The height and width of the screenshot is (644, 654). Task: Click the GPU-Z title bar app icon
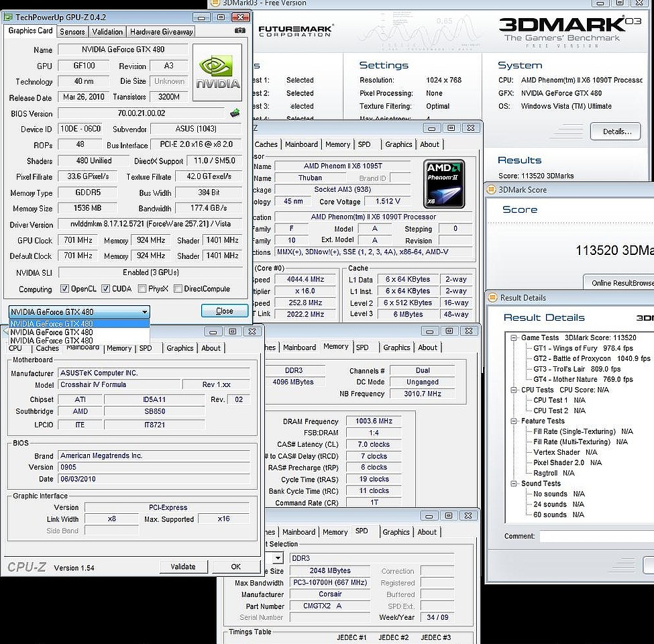click(x=8, y=17)
